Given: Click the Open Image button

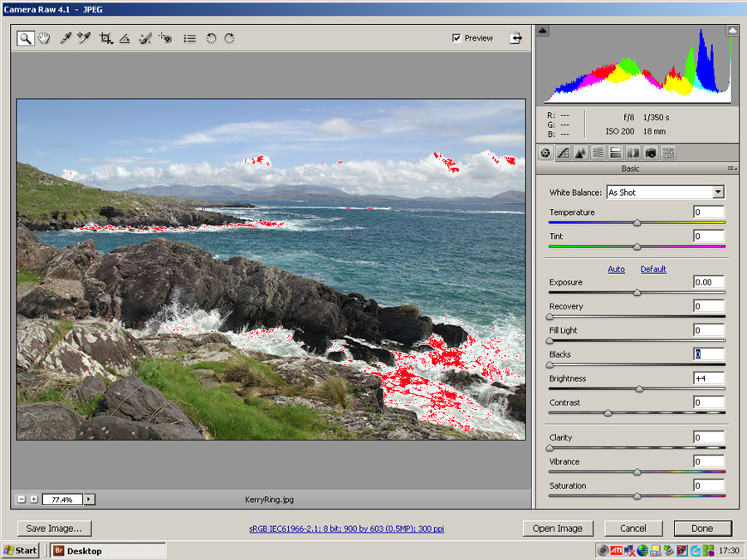Looking at the screenshot, I should click(557, 528).
